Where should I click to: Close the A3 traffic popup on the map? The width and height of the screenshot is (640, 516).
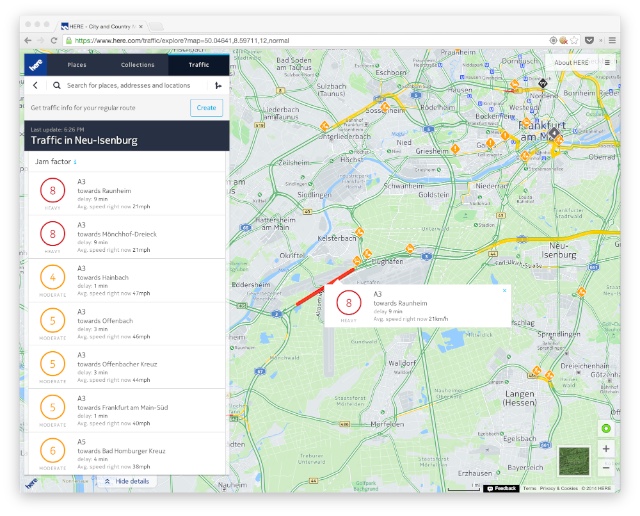[504, 291]
